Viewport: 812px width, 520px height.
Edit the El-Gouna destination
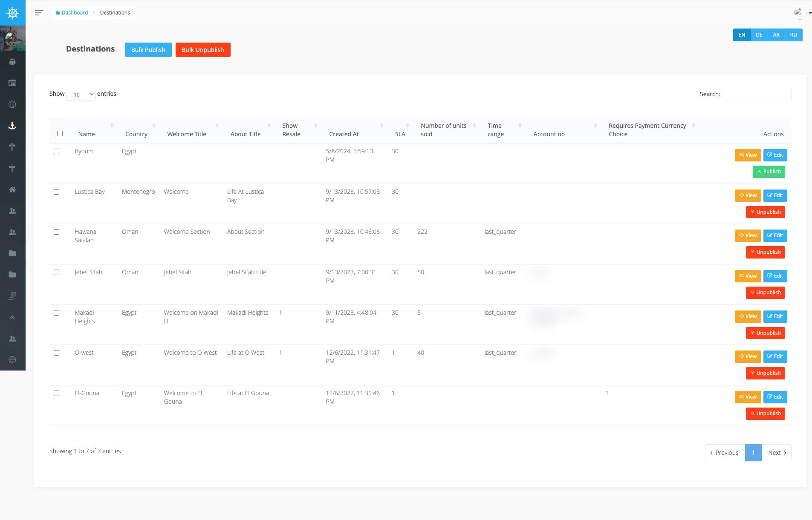775,397
